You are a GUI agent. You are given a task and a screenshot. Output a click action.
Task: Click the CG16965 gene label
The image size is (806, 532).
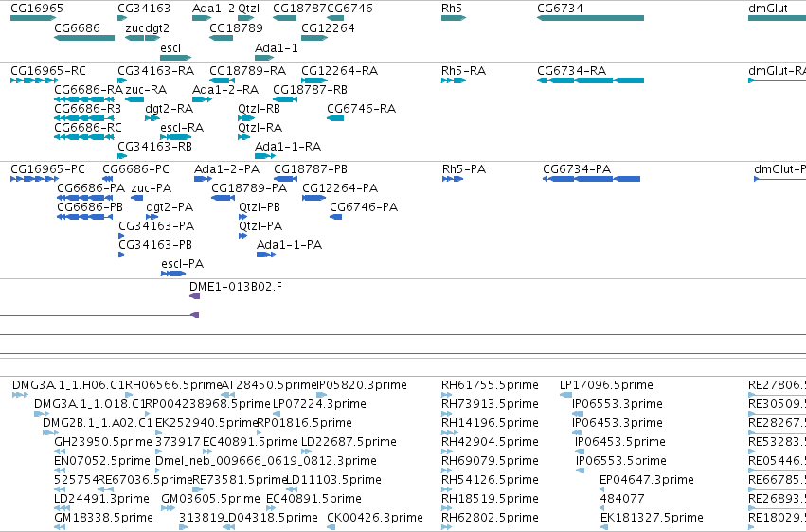[x=37, y=9]
